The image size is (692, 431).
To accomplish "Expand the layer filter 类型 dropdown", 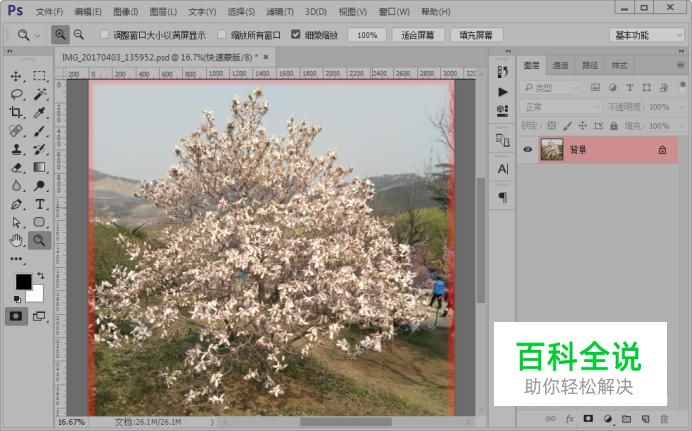I will 551,87.
